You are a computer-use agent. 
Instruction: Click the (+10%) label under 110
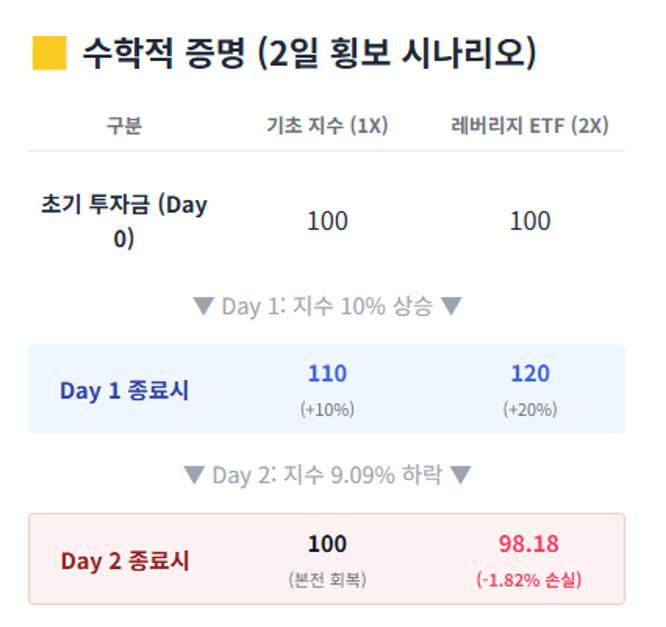pyautogui.click(x=327, y=410)
